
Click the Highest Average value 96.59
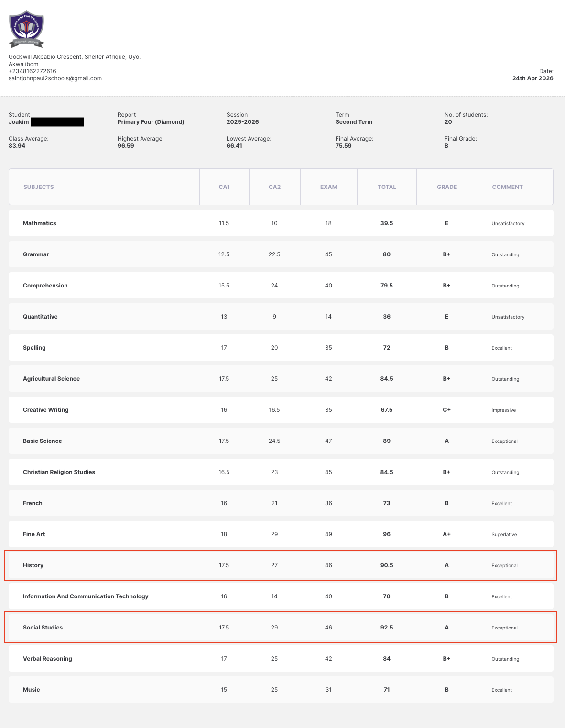[126, 146]
